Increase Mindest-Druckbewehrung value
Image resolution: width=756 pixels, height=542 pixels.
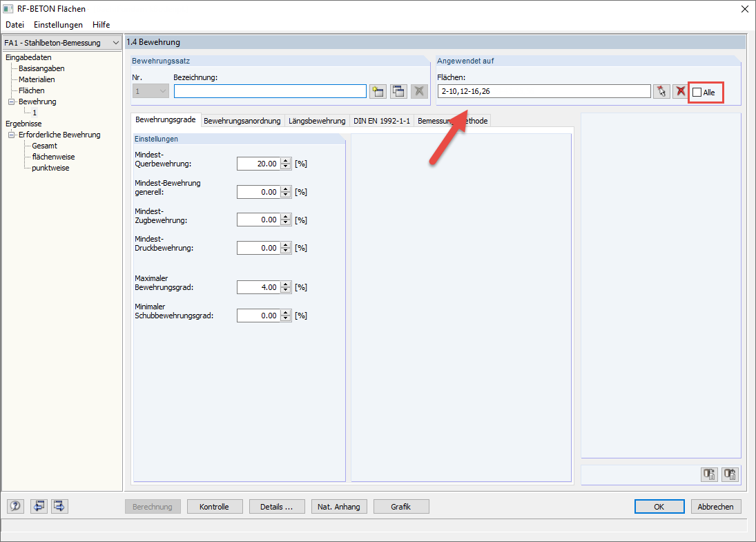tap(286, 245)
